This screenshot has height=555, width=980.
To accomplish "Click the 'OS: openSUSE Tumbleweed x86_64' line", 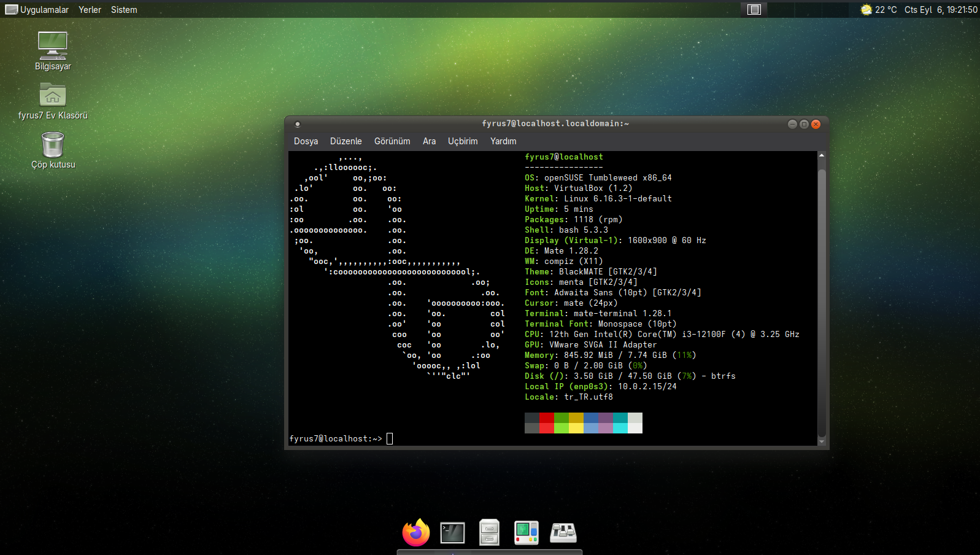I will [598, 177].
